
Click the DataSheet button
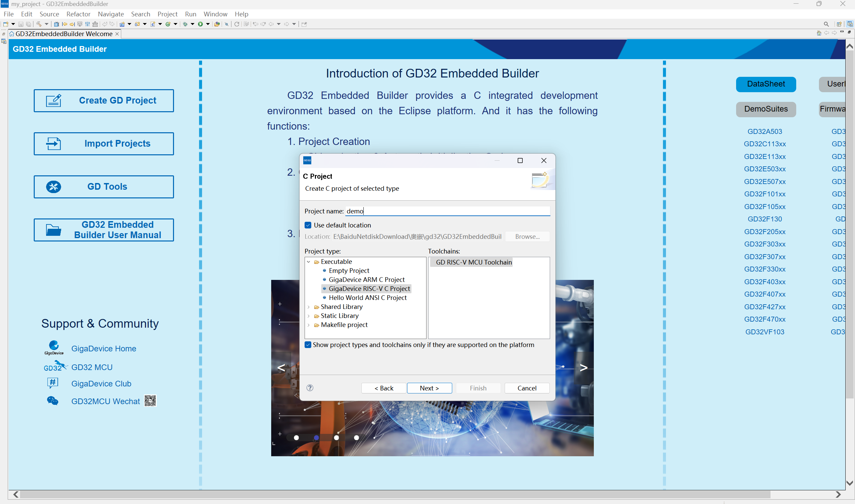pyautogui.click(x=766, y=84)
